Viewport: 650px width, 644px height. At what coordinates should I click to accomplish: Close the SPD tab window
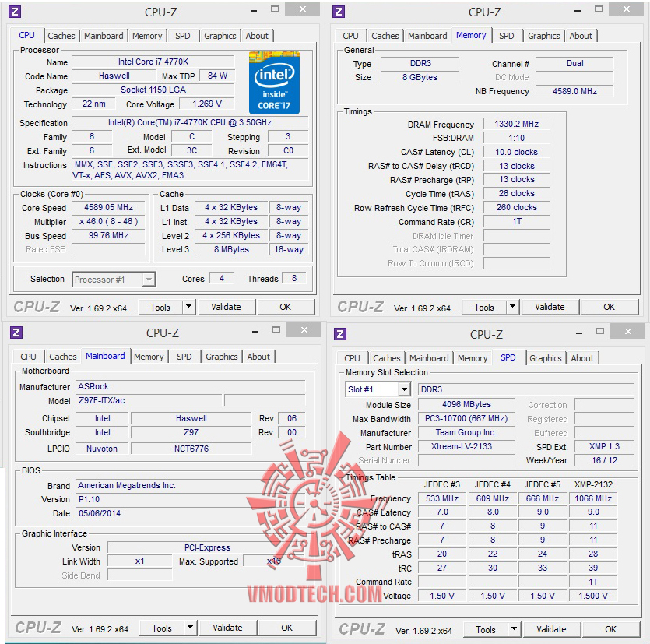pyautogui.click(x=628, y=331)
